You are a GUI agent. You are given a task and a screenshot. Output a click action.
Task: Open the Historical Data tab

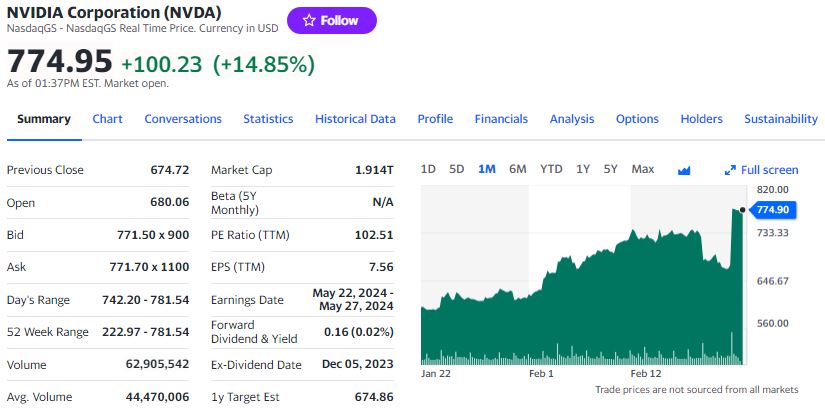[x=355, y=119]
